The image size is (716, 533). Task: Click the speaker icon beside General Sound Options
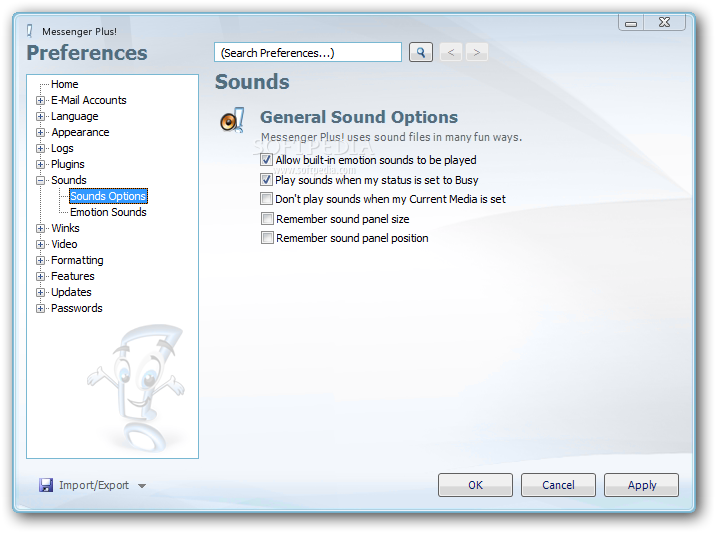tap(232, 121)
